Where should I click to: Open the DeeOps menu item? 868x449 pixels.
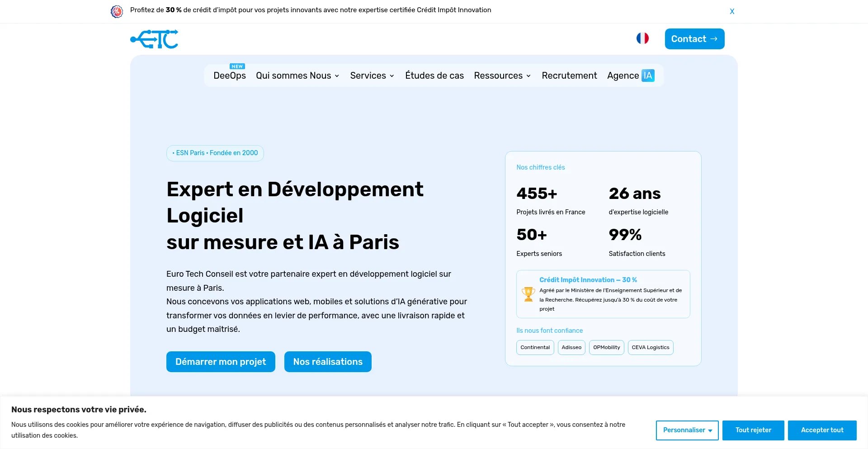coord(230,76)
